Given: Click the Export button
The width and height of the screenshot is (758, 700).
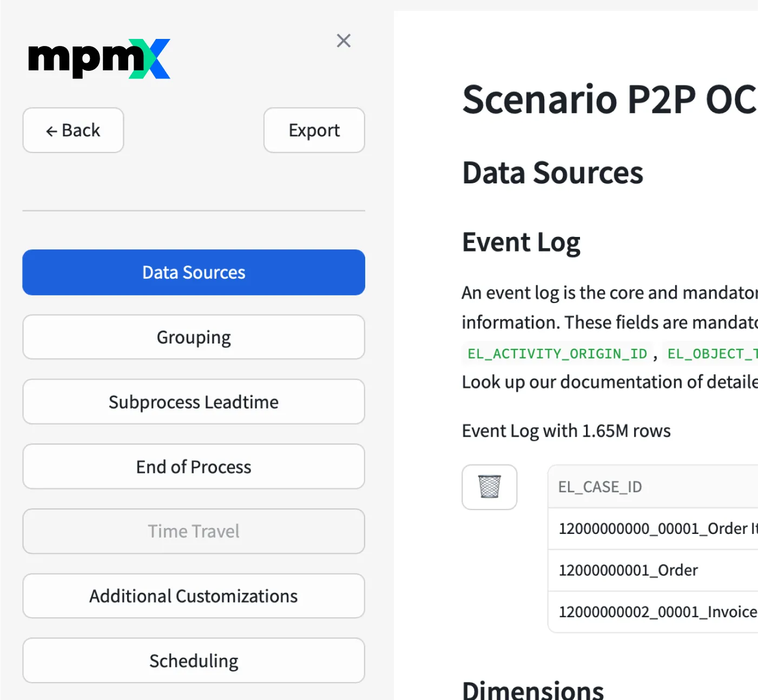Looking at the screenshot, I should (x=314, y=130).
